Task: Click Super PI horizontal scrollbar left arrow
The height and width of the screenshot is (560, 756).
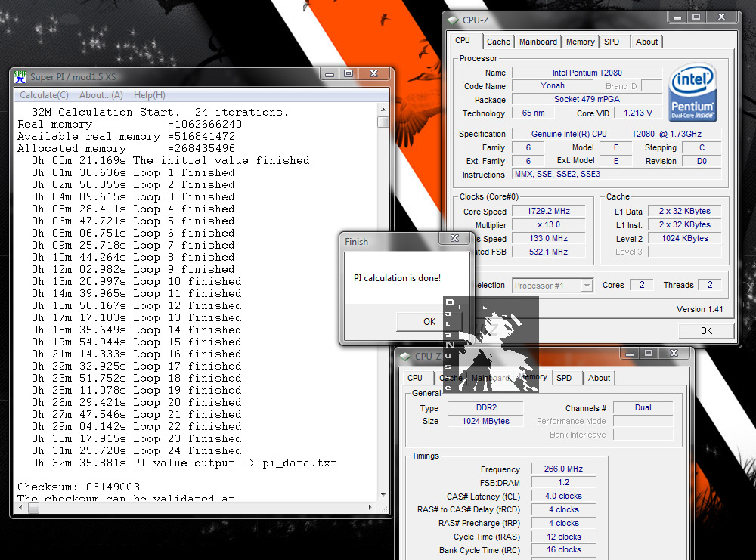Action: tap(20, 507)
